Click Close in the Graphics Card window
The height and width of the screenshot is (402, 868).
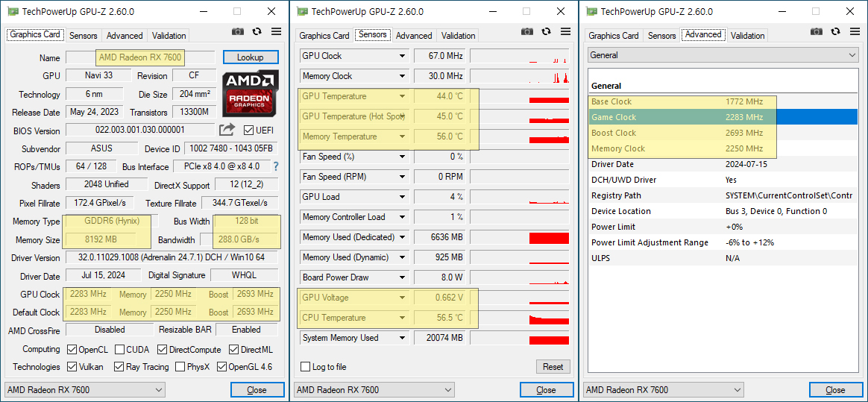pyautogui.click(x=257, y=390)
